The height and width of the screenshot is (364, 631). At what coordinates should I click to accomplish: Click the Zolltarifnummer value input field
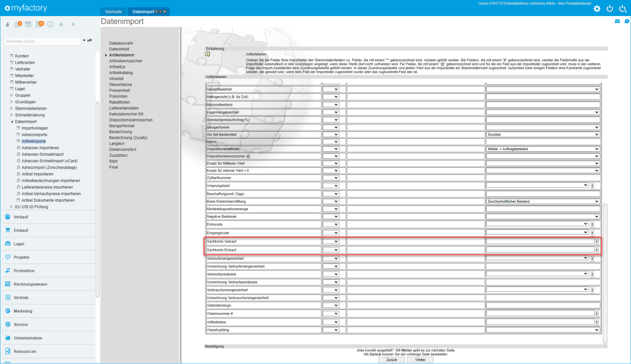click(x=543, y=178)
